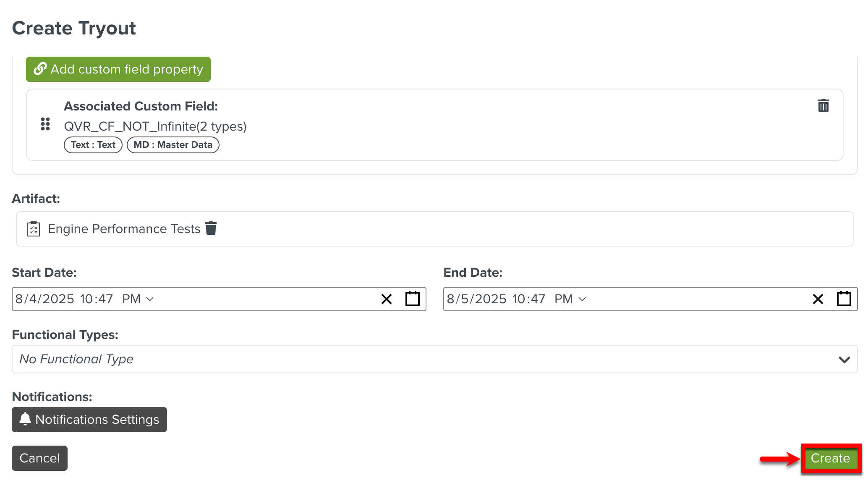The height and width of the screenshot is (483, 868).
Task: Remove the Engine Performance Tests artifact
Action: [x=211, y=228]
